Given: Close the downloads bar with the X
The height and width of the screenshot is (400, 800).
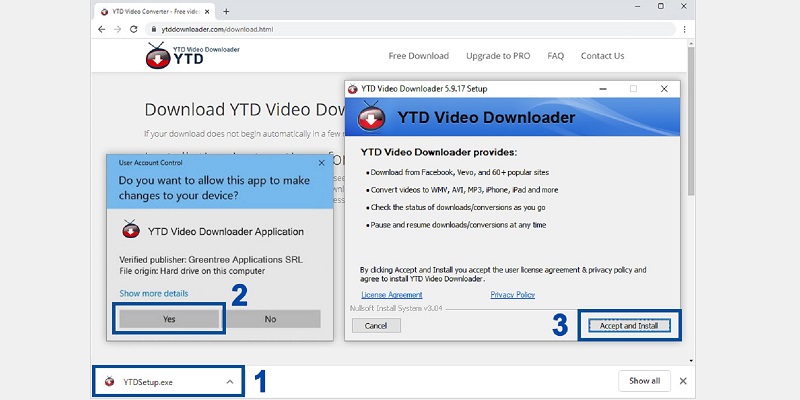Looking at the screenshot, I should tap(683, 381).
